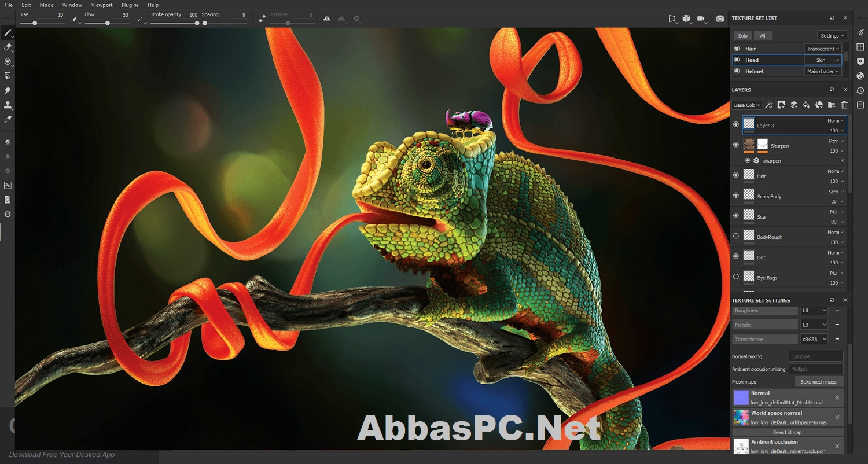
Task: Open the Hair shader Transparent dropdown
Action: (x=823, y=49)
